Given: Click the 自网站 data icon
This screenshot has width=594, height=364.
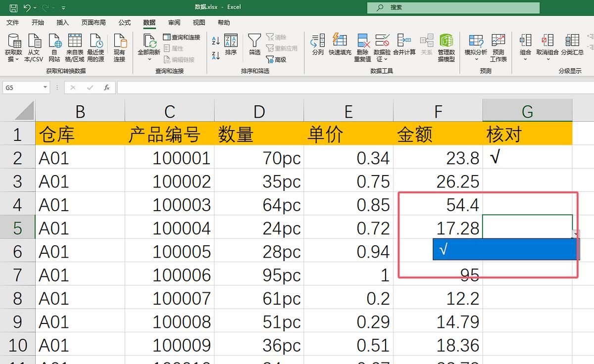Looking at the screenshot, I should 54,47.
